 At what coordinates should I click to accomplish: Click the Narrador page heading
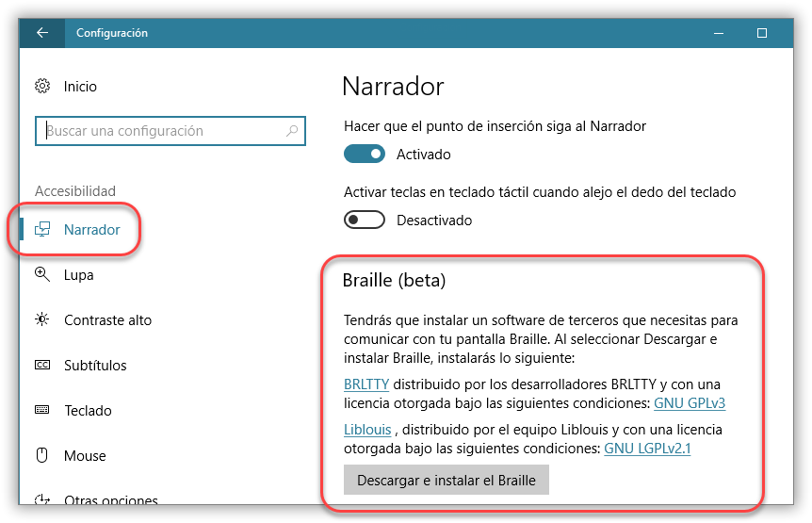tap(393, 86)
